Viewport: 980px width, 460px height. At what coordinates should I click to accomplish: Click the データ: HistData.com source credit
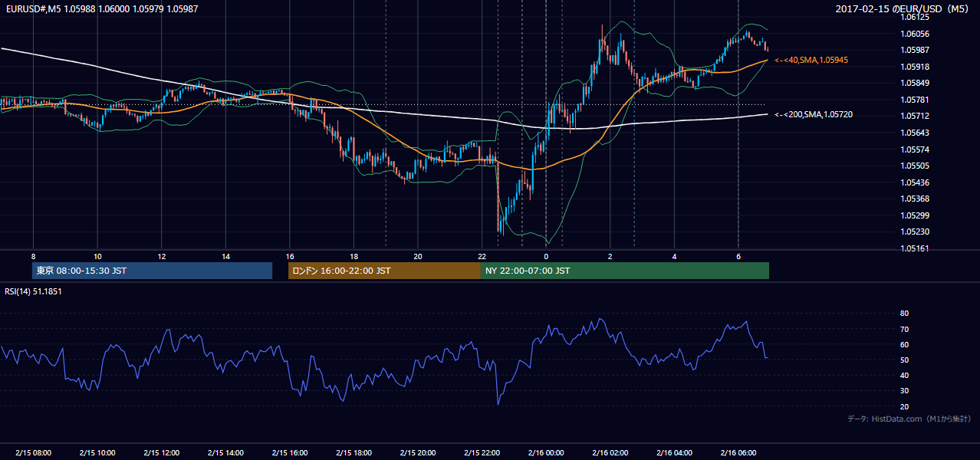click(x=909, y=419)
